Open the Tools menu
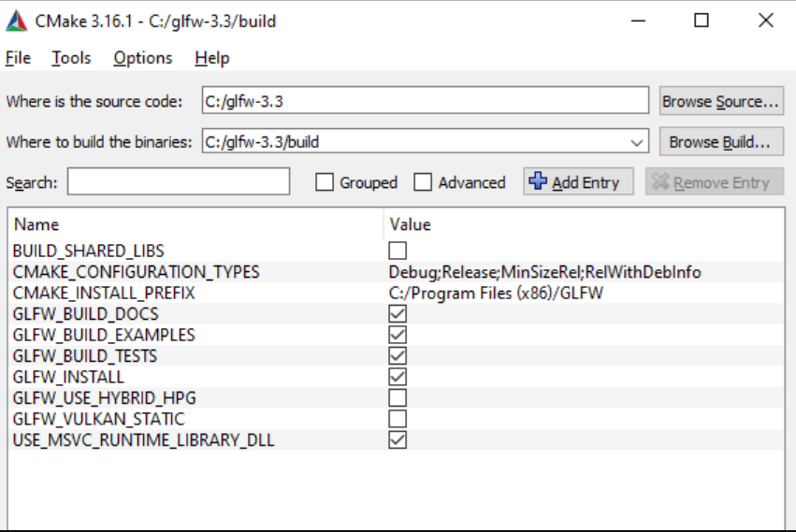 click(71, 58)
